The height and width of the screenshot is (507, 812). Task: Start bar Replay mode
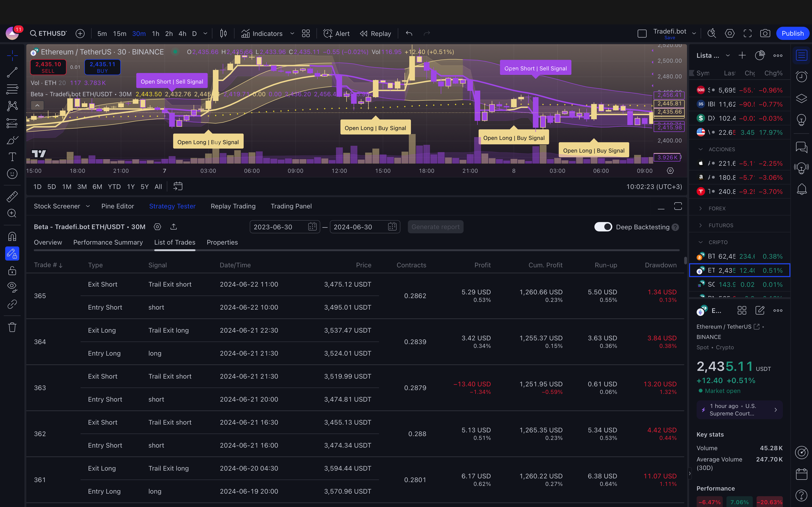[375, 34]
